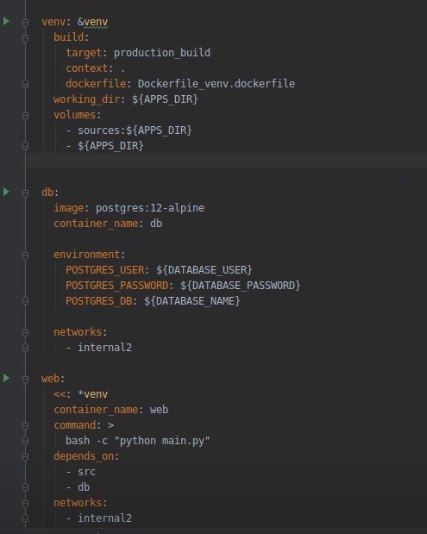
Task: Collapse the web networks fold marker
Action: pyautogui.click(x=25, y=503)
